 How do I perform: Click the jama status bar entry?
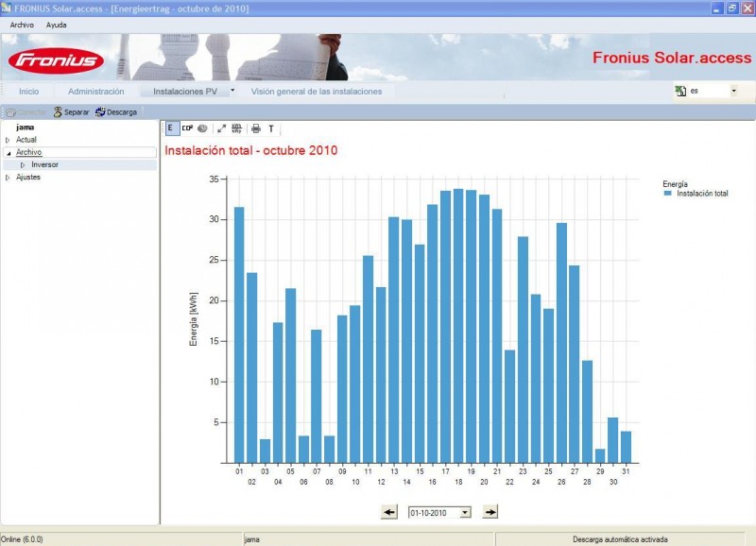251,539
